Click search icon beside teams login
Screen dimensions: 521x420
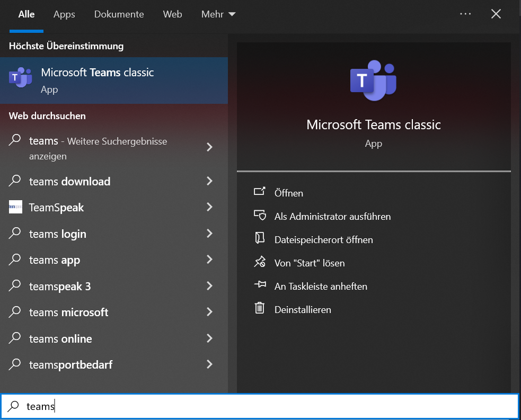[15, 233]
